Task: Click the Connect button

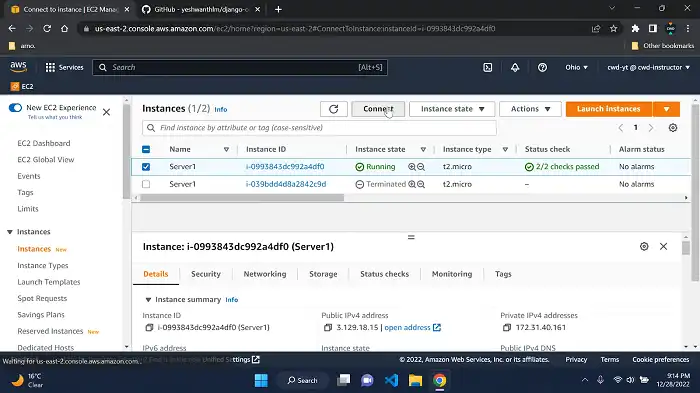Action: (x=378, y=109)
